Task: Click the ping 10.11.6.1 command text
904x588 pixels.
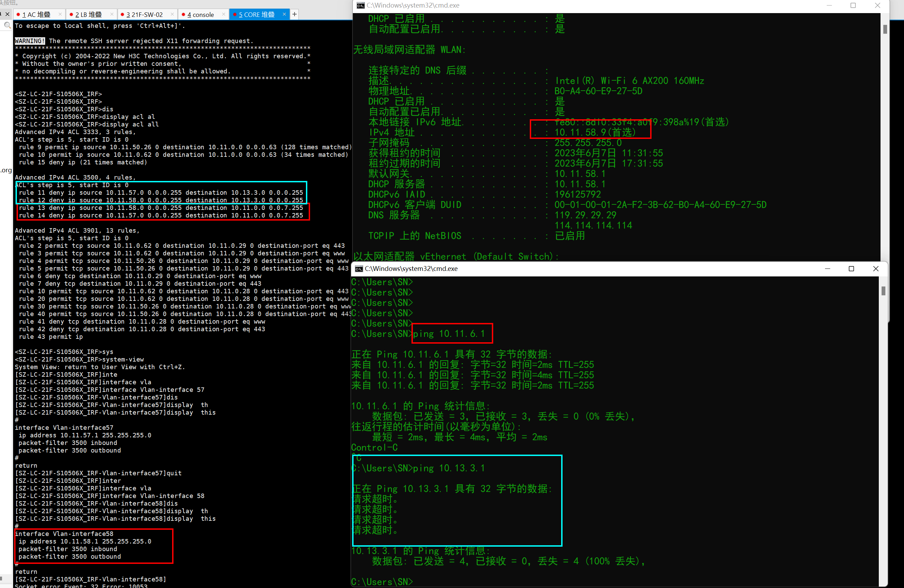Action: [x=449, y=334]
